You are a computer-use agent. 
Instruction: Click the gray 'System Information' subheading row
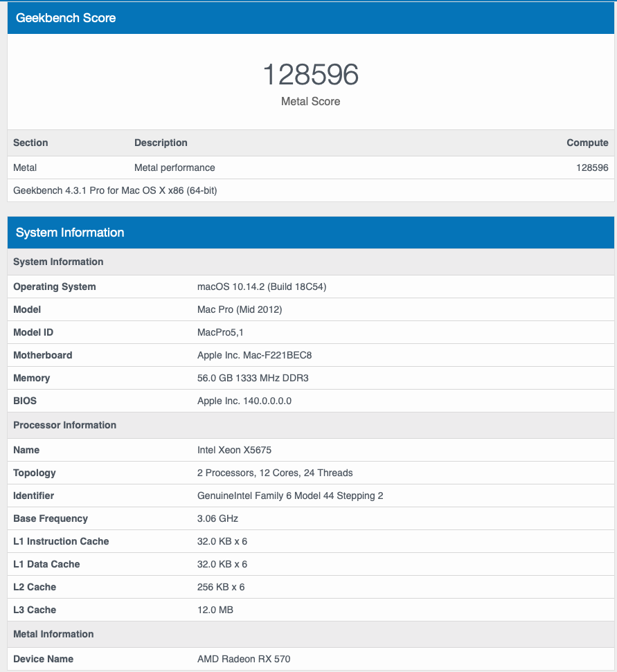(311, 262)
